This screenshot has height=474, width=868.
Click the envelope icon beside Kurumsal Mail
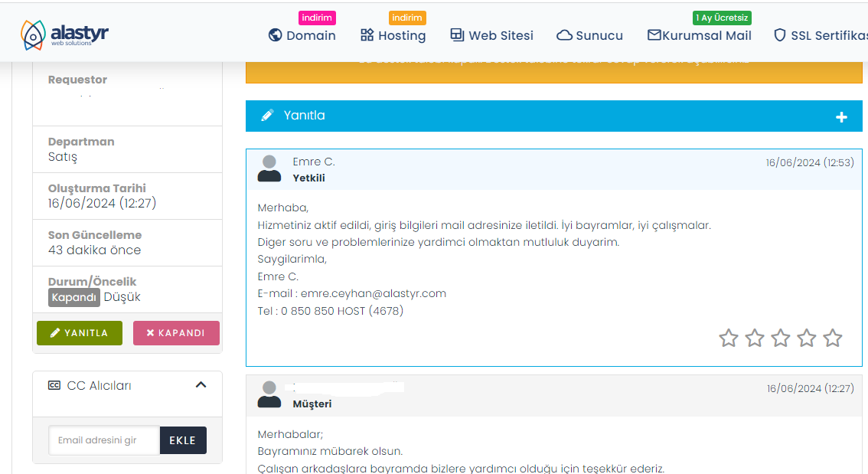pos(654,35)
